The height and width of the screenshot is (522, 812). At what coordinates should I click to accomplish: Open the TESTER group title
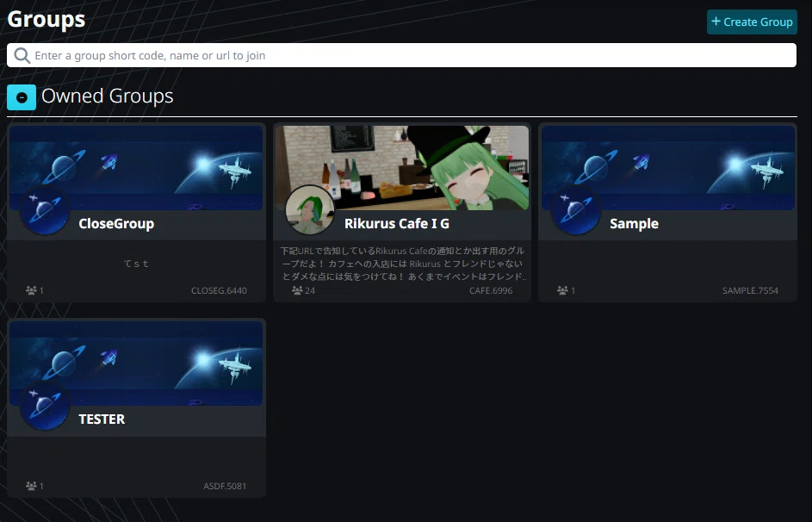coord(102,419)
